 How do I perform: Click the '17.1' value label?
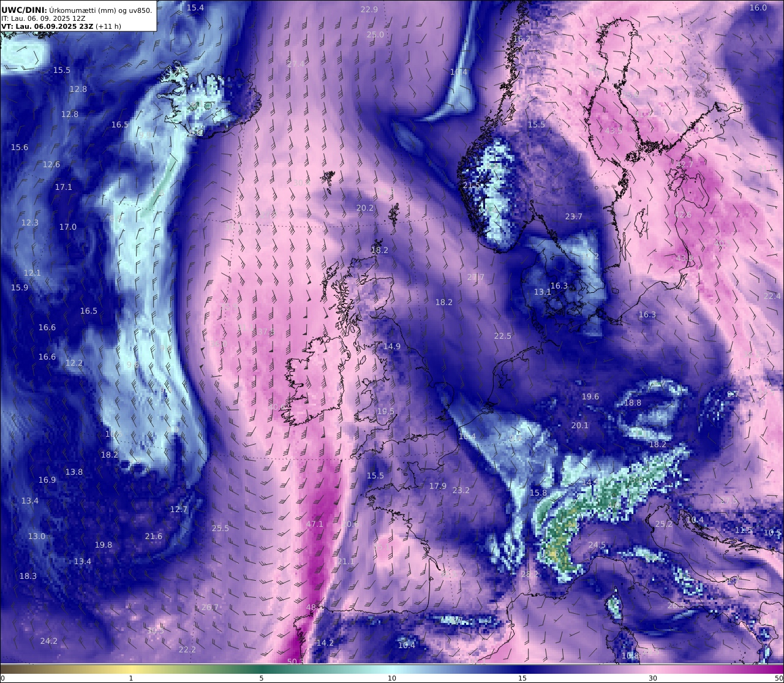coord(64,187)
